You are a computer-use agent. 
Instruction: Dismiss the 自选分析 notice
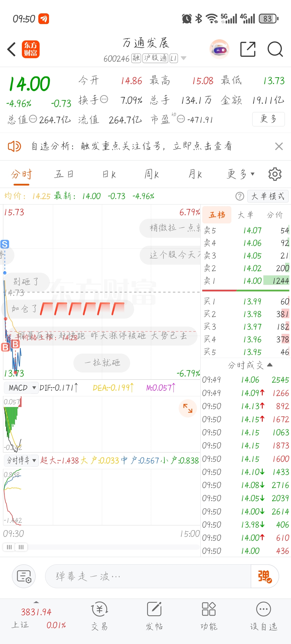[279, 146]
